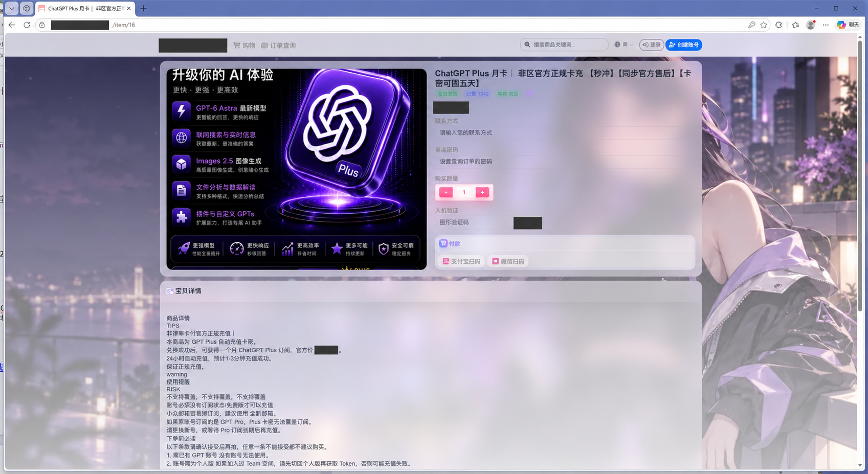Open the browser profile avatar
This screenshot has height=474, width=868.
[x=811, y=25]
